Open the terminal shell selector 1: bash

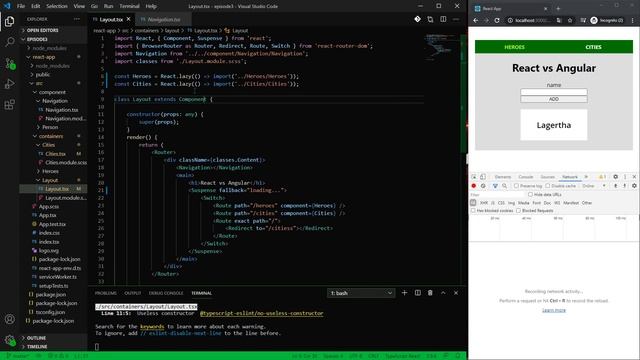coord(361,293)
